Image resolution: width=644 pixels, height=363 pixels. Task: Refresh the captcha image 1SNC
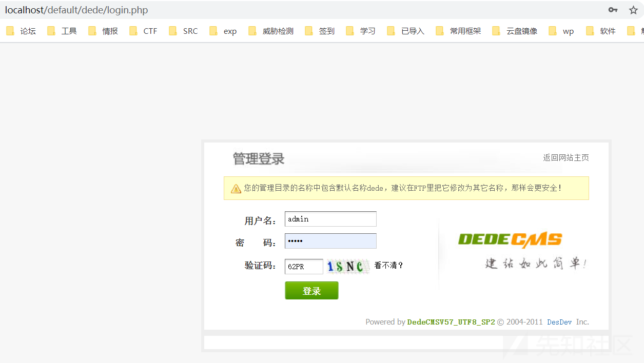348,267
